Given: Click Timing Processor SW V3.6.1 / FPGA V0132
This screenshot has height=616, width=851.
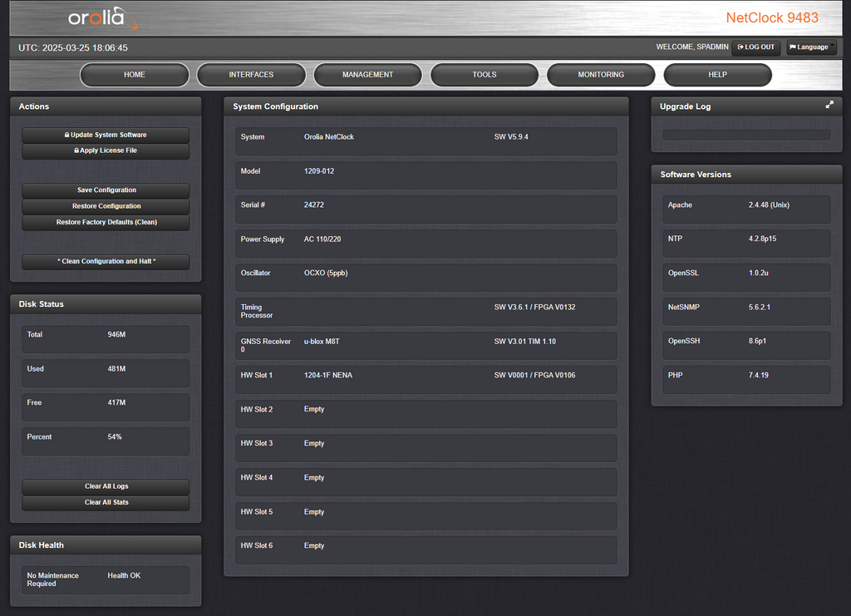Looking at the screenshot, I should pos(534,308).
